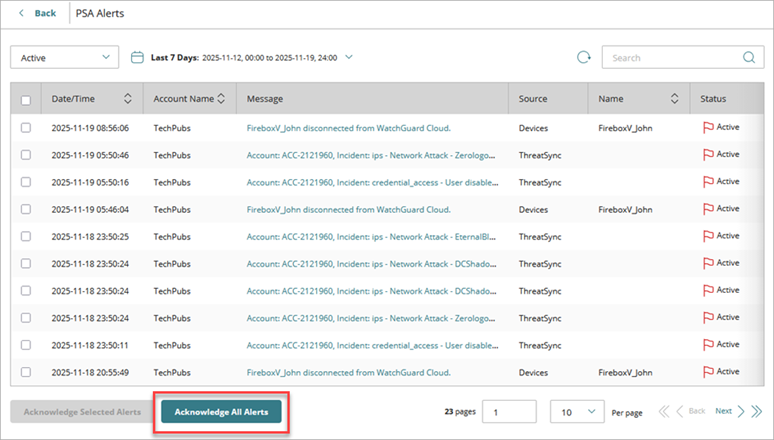Check the 2025-11-19 05:50:46 alert row
The height and width of the screenshot is (440, 774).
point(26,155)
